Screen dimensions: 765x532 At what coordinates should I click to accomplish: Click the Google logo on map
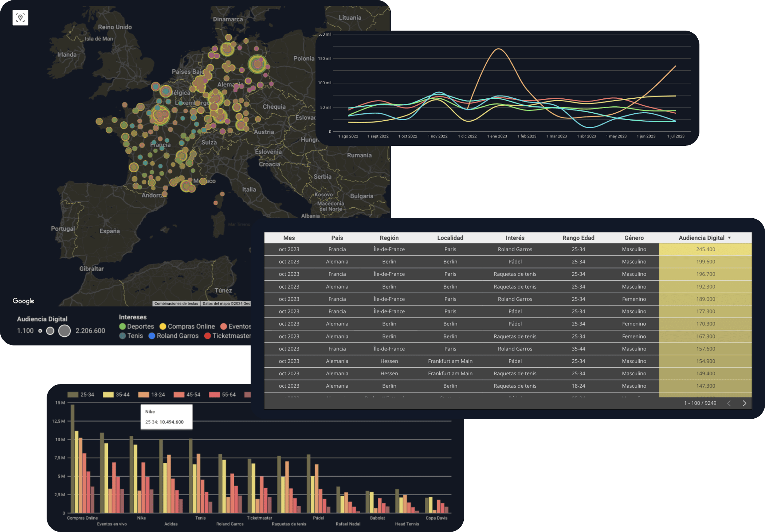(x=23, y=301)
